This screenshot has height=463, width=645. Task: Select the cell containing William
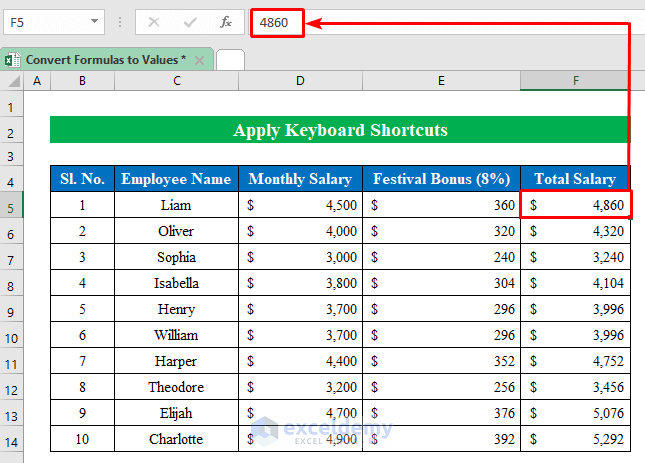[x=176, y=335]
